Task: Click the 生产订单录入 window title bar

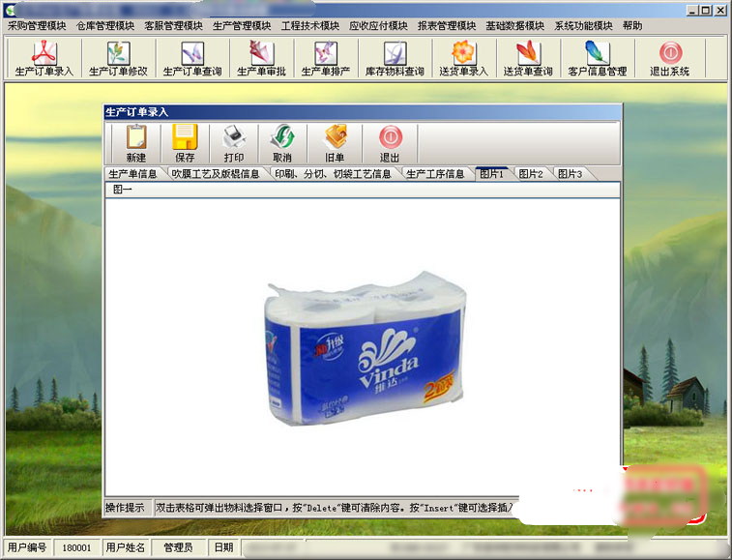Action: pos(363,112)
